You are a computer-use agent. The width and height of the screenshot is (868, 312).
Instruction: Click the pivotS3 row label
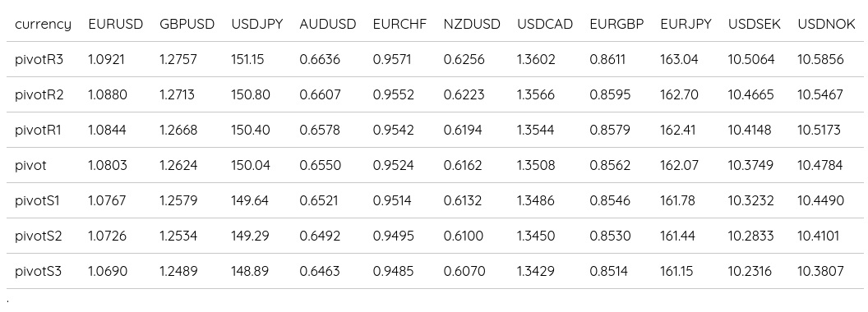point(38,272)
